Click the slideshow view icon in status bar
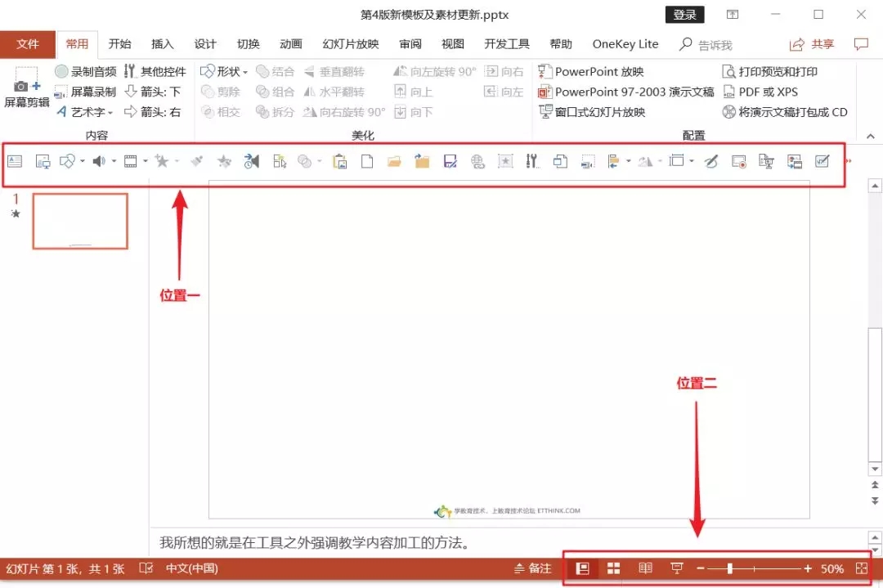883x588 pixels. tap(676, 568)
